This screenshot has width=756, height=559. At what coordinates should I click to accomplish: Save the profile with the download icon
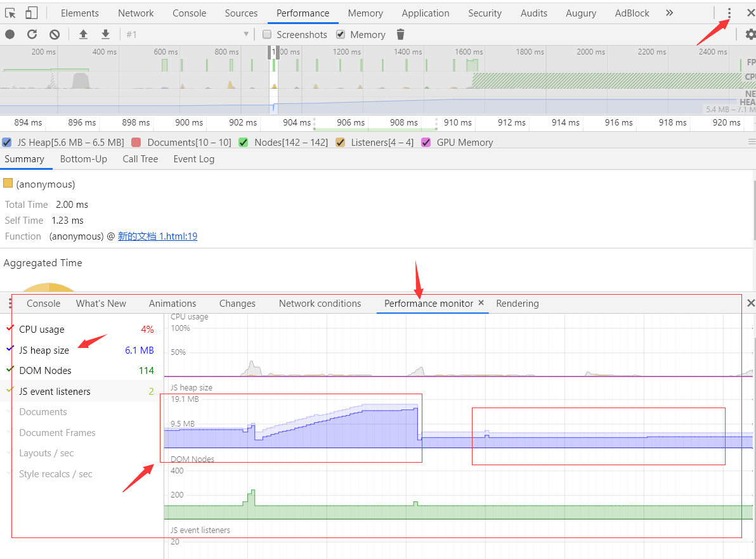[106, 35]
